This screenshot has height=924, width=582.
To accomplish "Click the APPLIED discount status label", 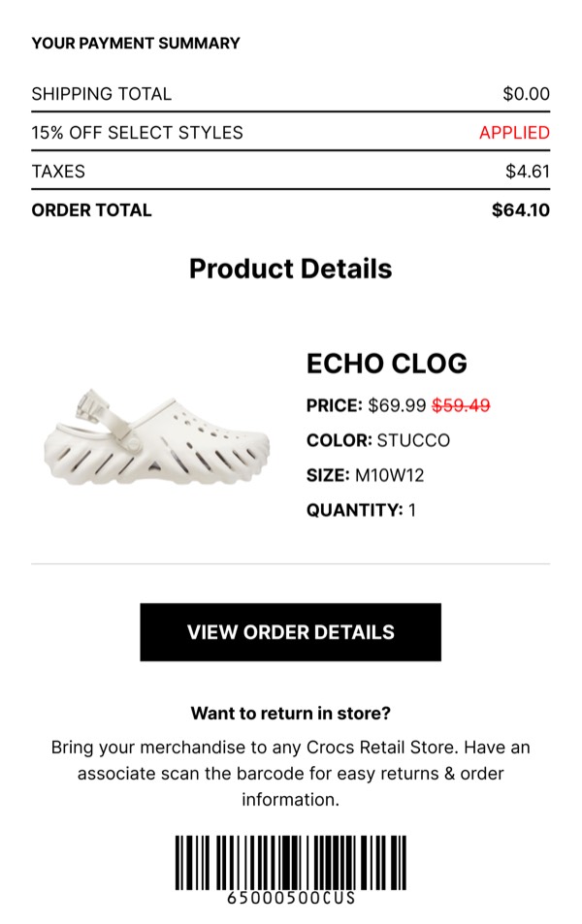I will [x=518, y=133].
